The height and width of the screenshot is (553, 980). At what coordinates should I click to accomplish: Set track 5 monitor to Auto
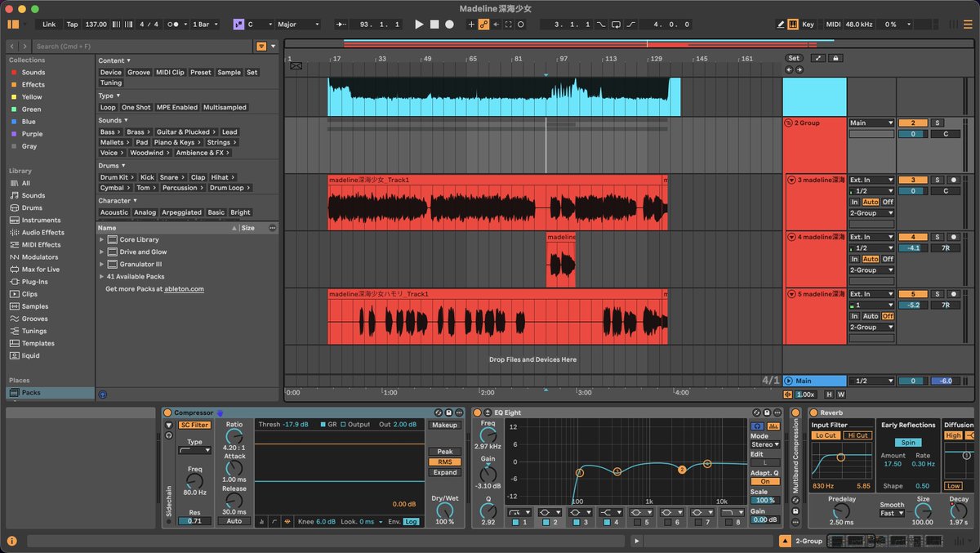click(x=871, y=316)
